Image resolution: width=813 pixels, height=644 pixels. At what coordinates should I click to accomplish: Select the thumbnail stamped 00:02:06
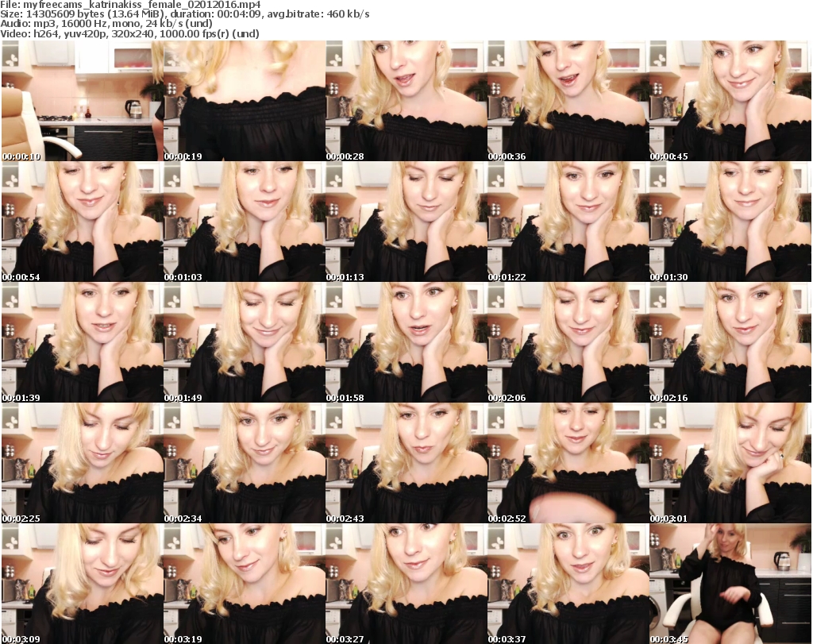point(568,342)
